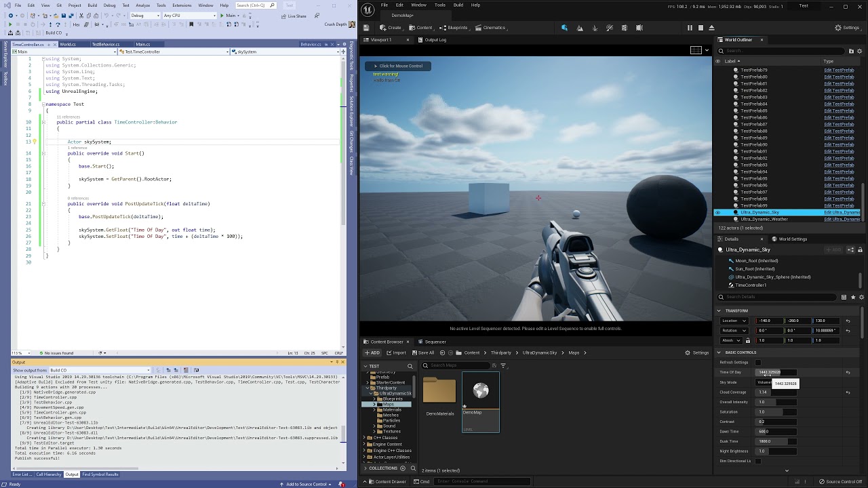Open the Rotation type dropdown
868x488 pixels.
(x=734, y=331)
